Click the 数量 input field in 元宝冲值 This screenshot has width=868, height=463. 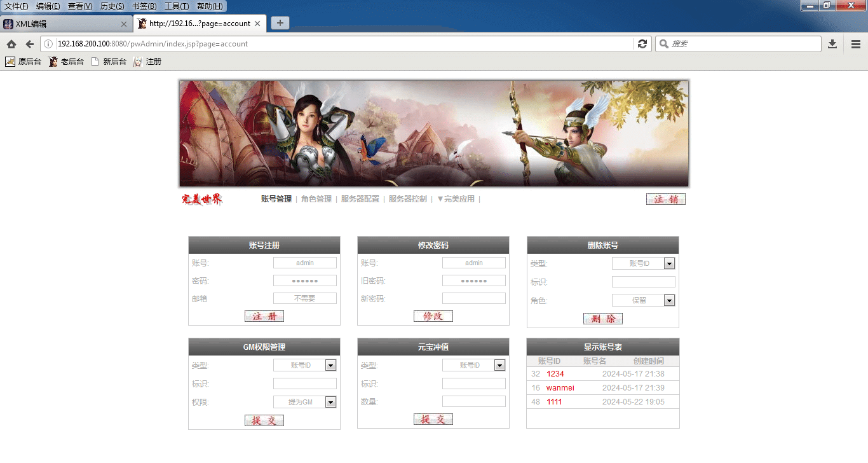[474, 402]
